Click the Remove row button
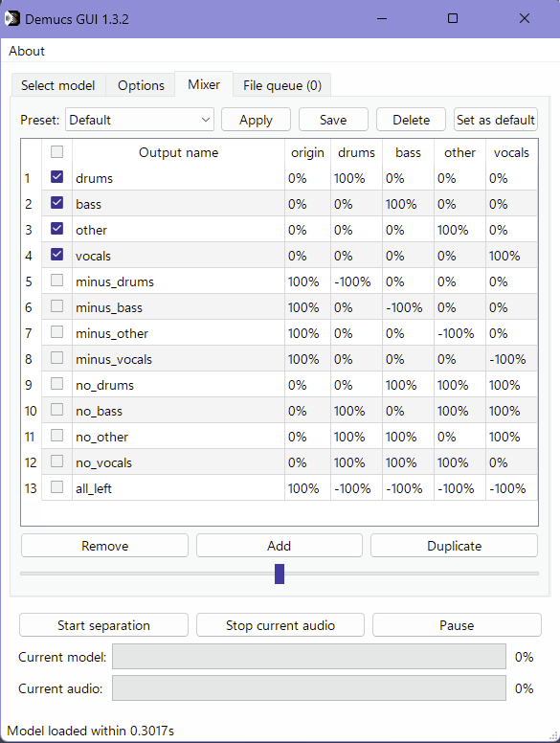Viewport: 560px width, 743px height. point(104,546)
